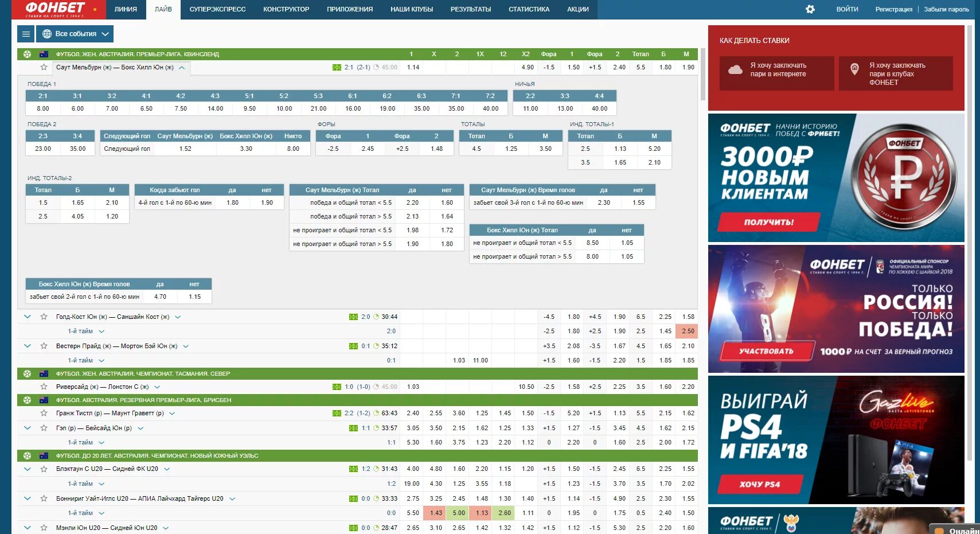
Task: Favorite the Блэктаун С U20 — Сидней ФК match star
Action: point(44,469)
